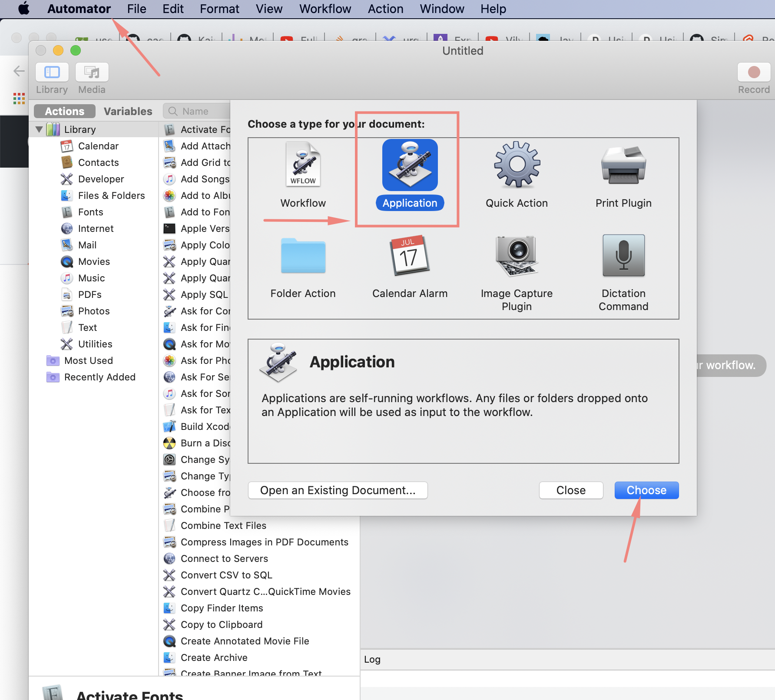This screenshot has height=700, width=775.
Task: Select Photos category in Library
Action: (94, 311)
